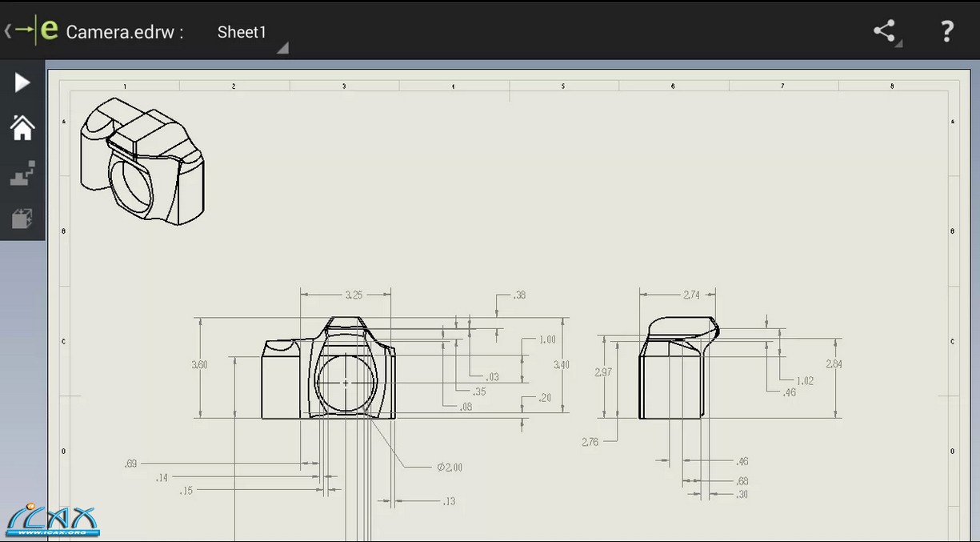Viewport: 980px width, 542px height.
Task: Click the dropdown triangle below Sheet1
Action: click(282, 49)
